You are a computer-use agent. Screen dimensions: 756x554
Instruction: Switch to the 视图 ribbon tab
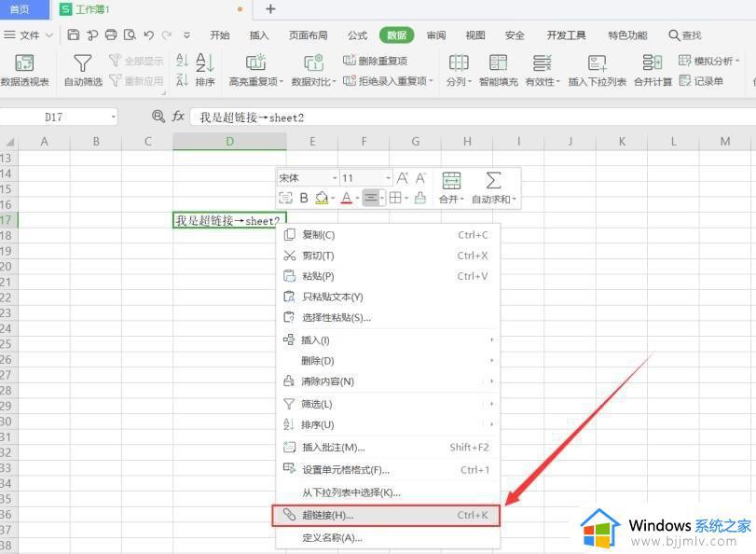pyautogui.click(x=475, y=35)
